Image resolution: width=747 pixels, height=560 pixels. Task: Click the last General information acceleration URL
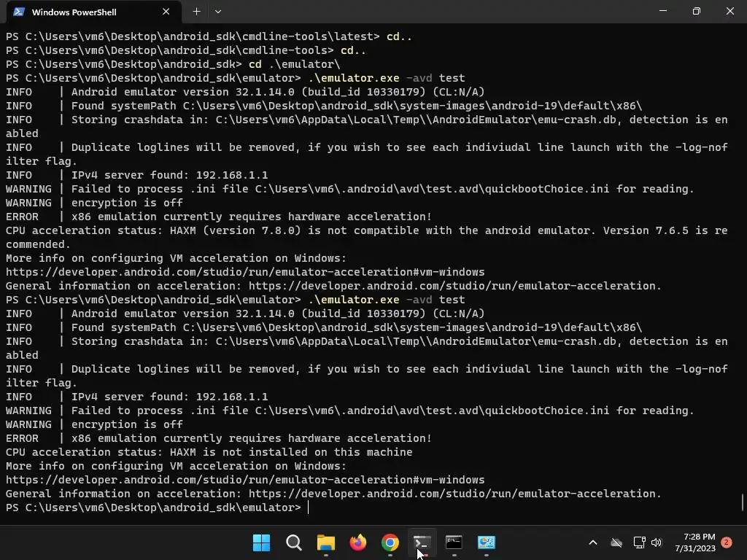pyautogui.click(x=455, y=494)
